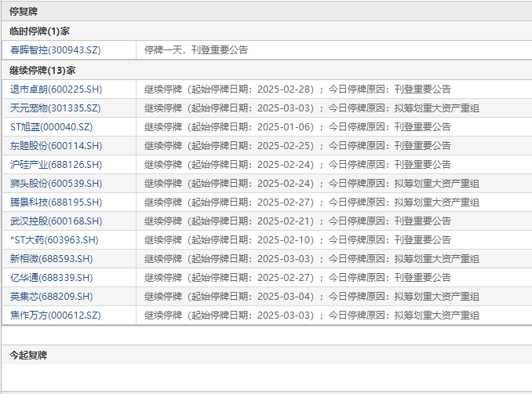Click suspension details for 天元宠物 row
Image resolution: width=532 pixels, height=394 pixels.
(x=312, y=108)
